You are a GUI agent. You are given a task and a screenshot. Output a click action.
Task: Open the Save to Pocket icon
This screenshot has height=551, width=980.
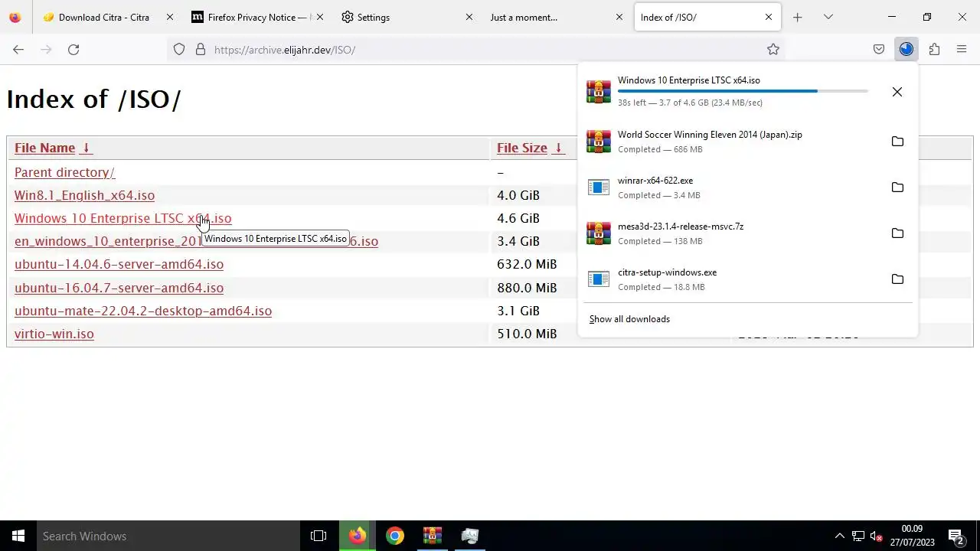click(x=879, y=49)
